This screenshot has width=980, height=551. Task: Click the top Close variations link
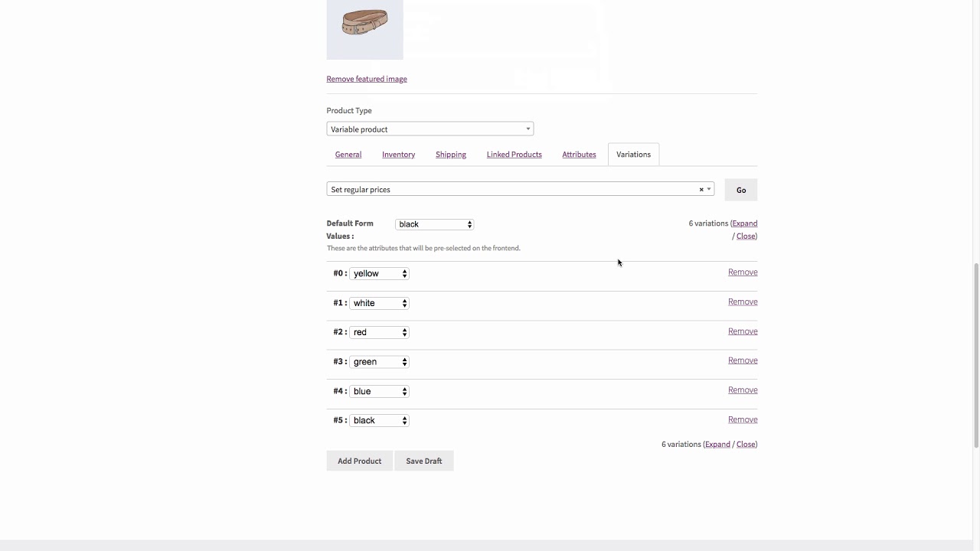746,236
